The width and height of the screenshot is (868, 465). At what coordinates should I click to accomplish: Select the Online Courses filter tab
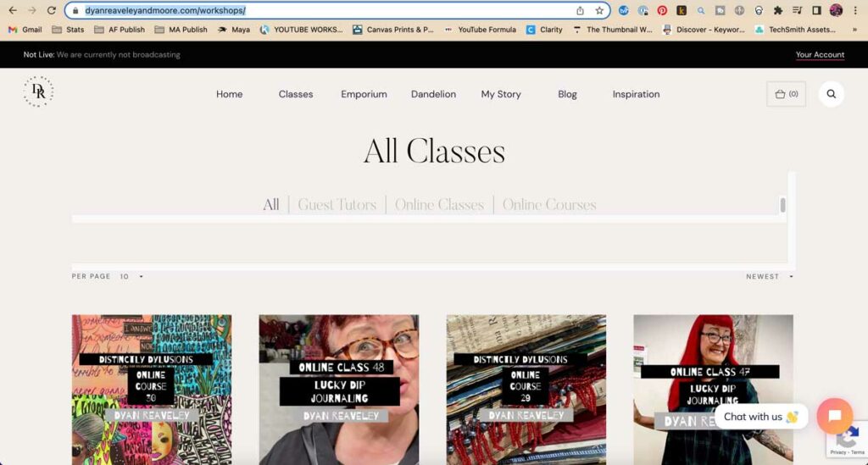click(549, 205)
